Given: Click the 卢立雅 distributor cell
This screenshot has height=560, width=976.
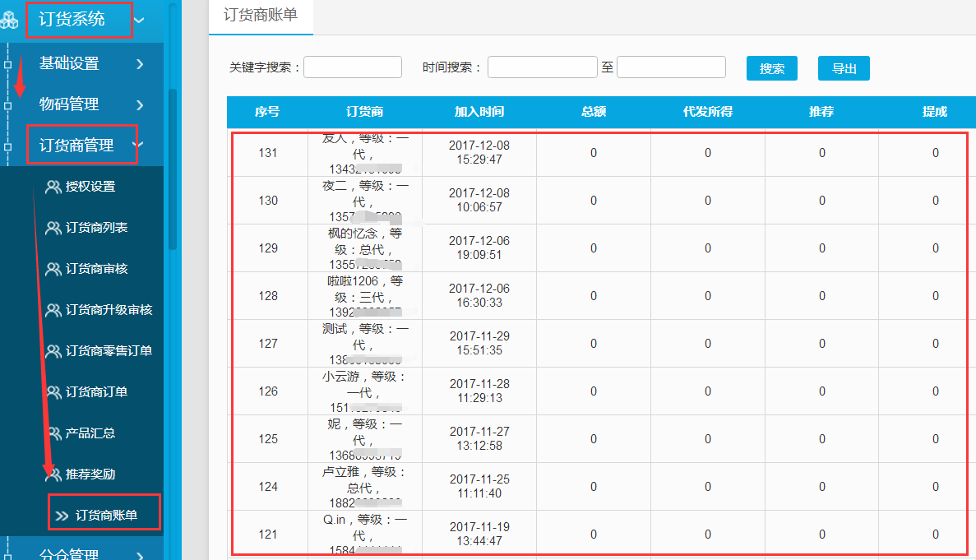Looking at the screenshot, I should pyautogui.click(x=365, y=487).
